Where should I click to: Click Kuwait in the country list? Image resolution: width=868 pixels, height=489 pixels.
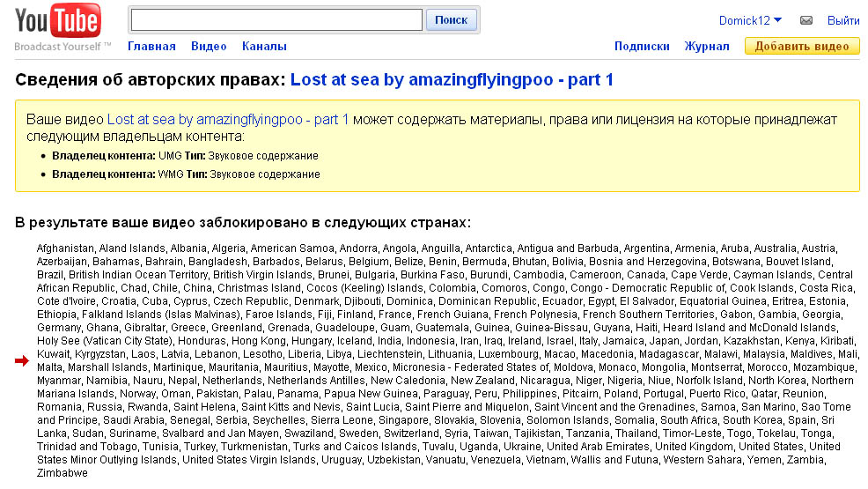(x=53, y=354)
